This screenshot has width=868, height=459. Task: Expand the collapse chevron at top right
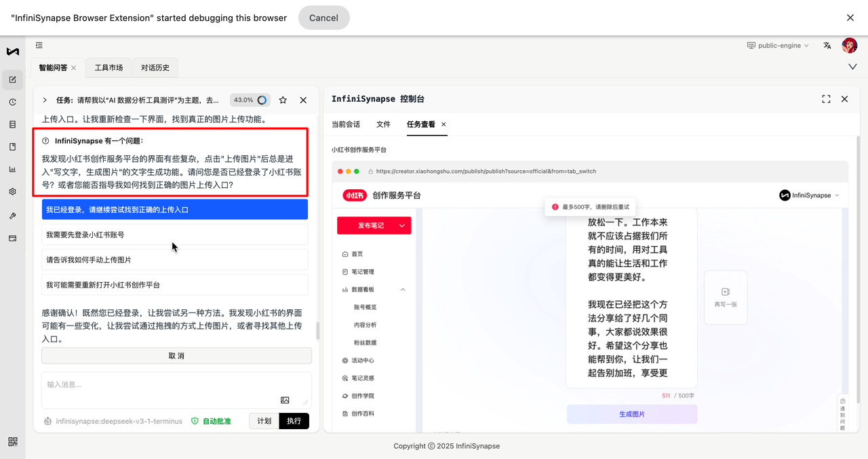click(x=852, y=66)
